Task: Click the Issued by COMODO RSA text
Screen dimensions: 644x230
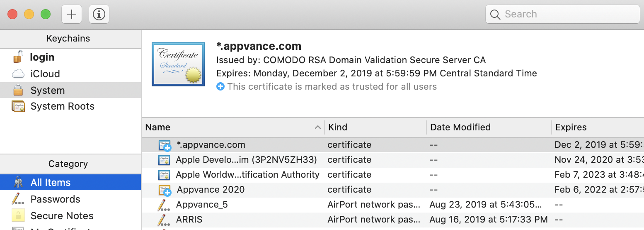Action: point(351,60)
